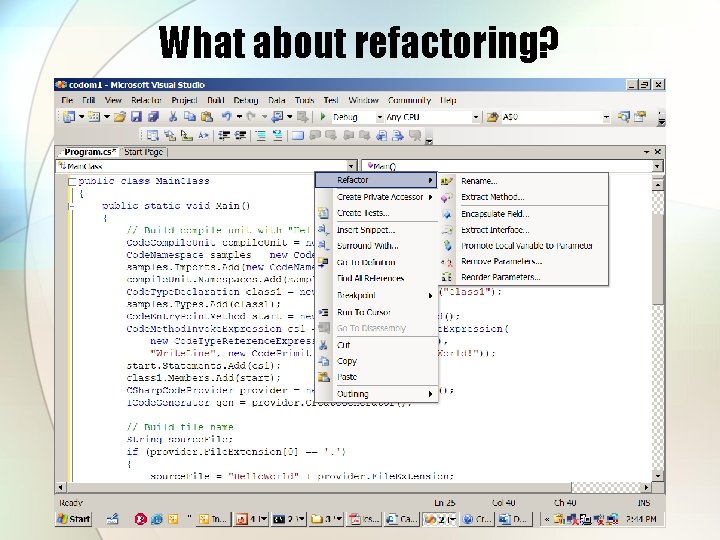Screen dimensions: 720x540
Task: Select Cut in context menu
Action: [x=343, y=345]
